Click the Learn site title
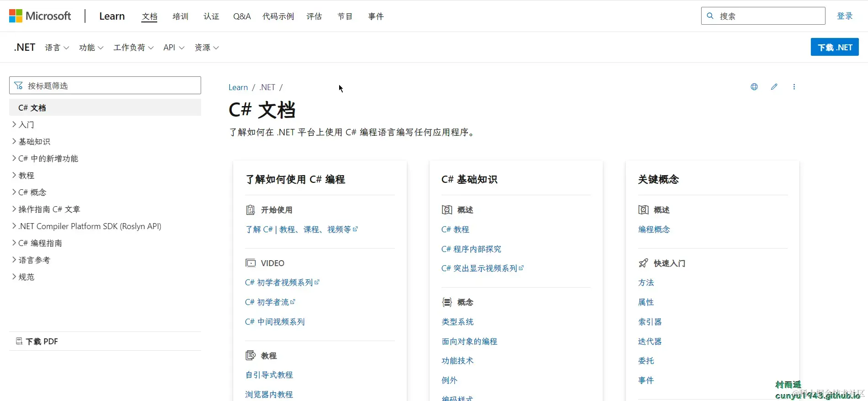The height and width of the screenshot is (401, 868). [x=112, y=16]
